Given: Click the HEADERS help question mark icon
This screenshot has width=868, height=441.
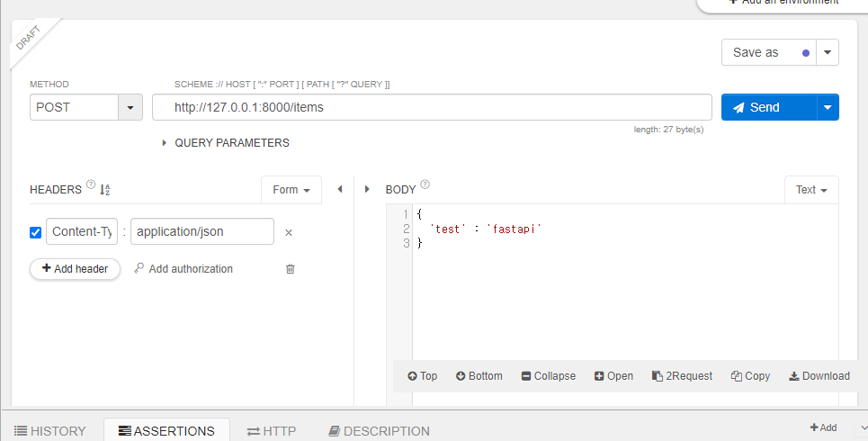Looking at the screenshot, I should coord(91,184).
